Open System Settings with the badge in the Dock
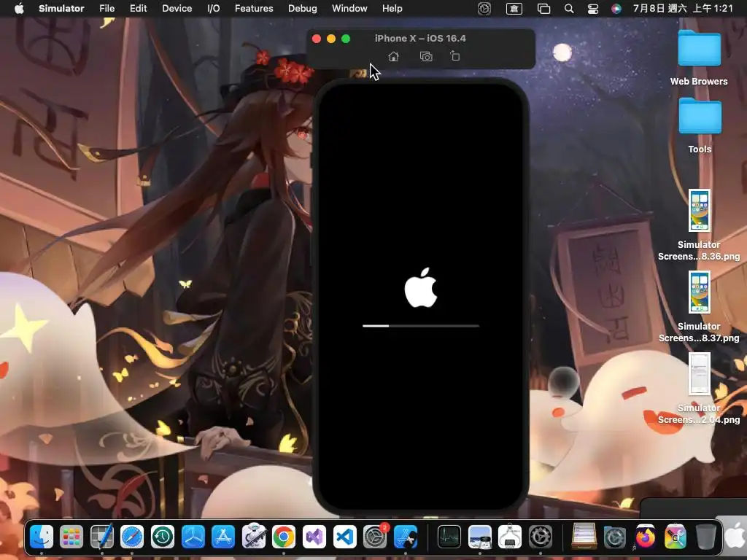Screen dimensions: 747x560 376,537
